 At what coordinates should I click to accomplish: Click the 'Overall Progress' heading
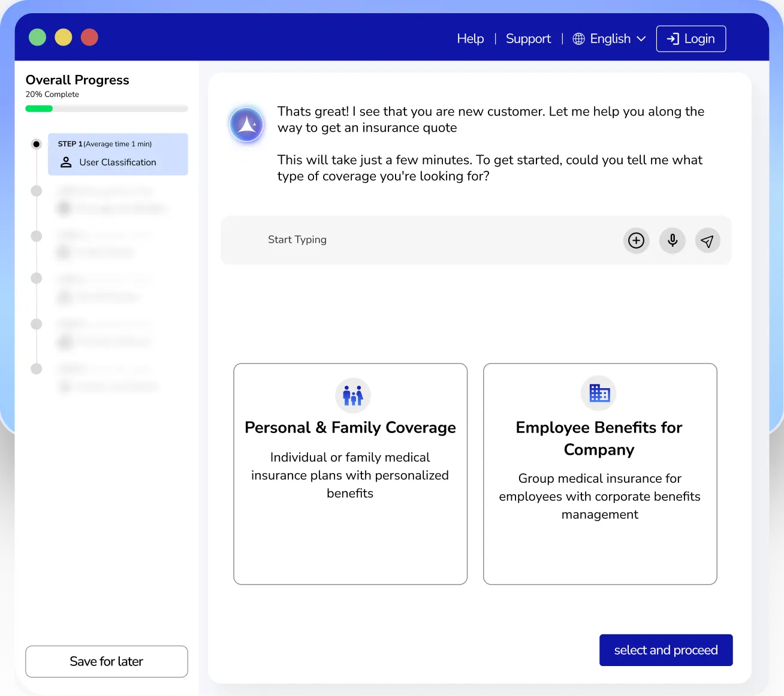77,80
